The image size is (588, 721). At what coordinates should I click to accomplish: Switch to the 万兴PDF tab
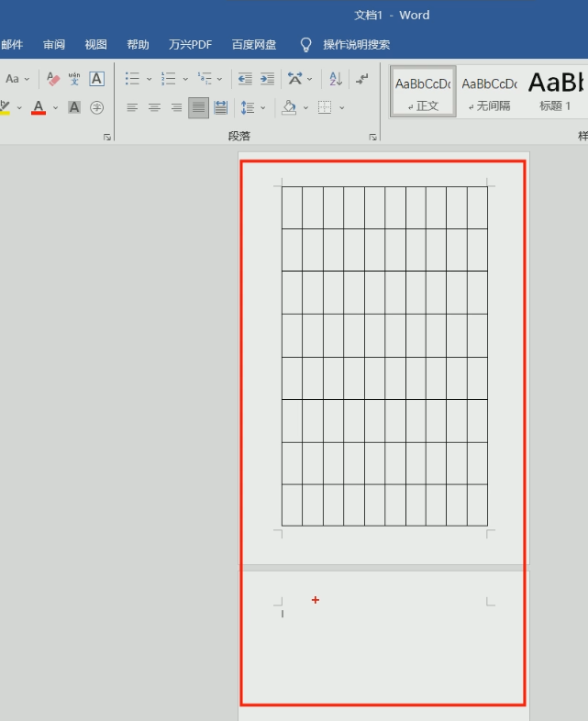190,45
